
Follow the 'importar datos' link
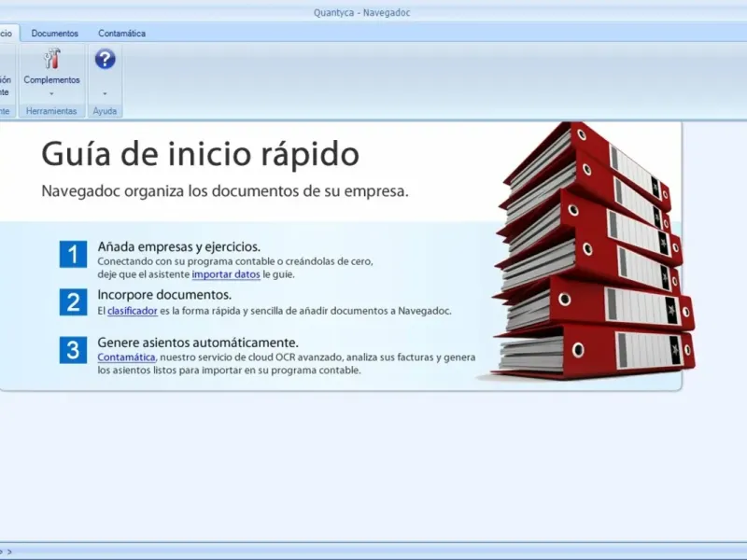(226, 274)
